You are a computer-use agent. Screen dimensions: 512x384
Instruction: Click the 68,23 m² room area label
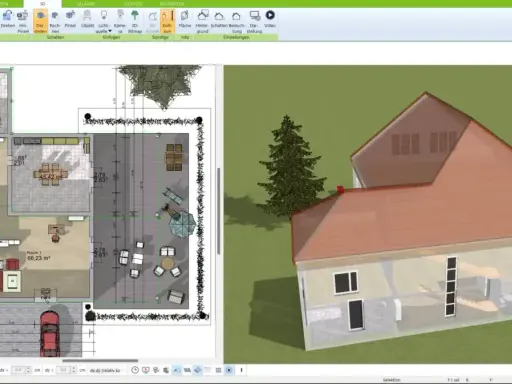pyautogui.click(x=39, y=258)
